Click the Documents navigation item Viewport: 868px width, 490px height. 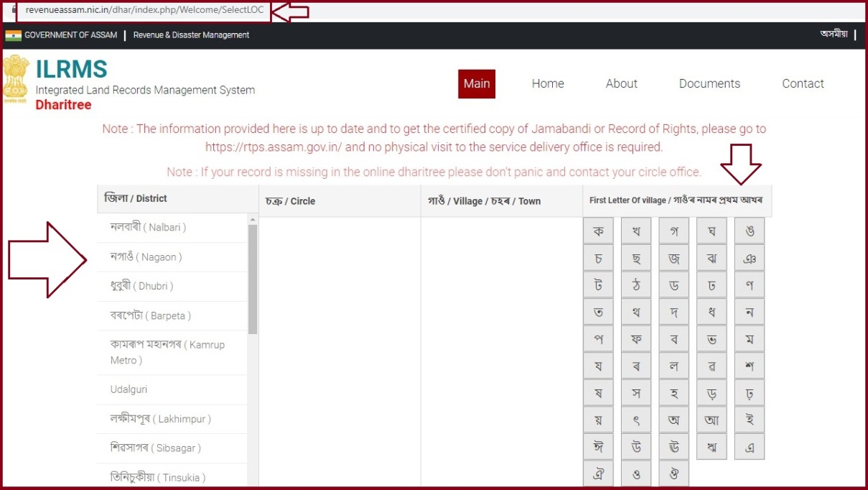tap(709, 83)
